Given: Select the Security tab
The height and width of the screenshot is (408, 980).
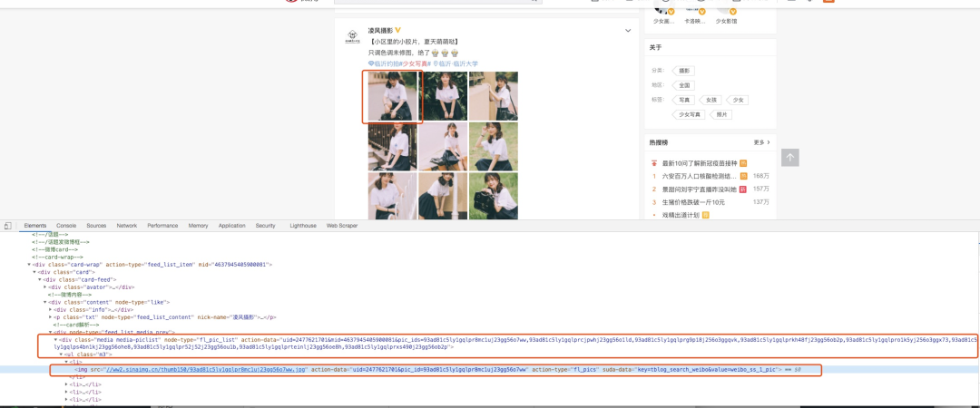Looking at the screenshot, I should (x=266, y=226).
